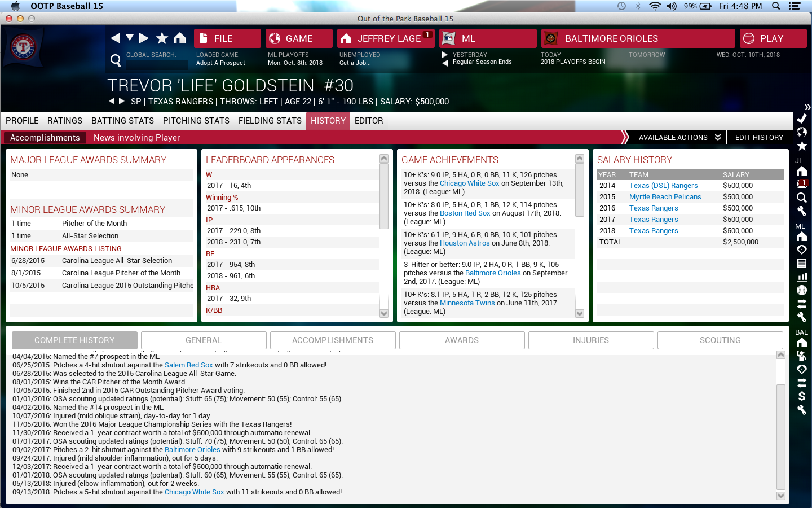Screen dimensions: 812x508
Task: Click in the Global Search input field
Action: [x=156, y=64]
